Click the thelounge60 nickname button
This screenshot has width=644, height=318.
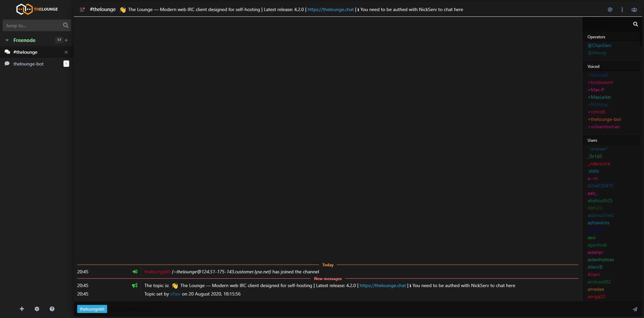point(92,309)
